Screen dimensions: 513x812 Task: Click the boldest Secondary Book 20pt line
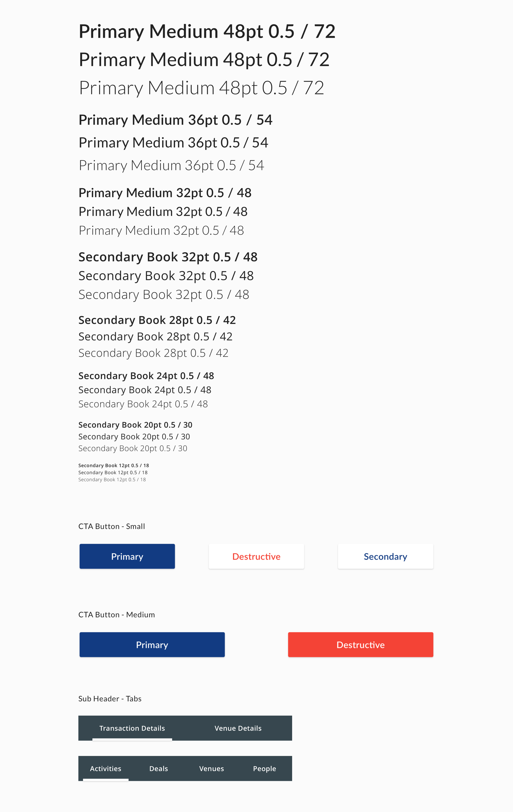pyautogui.click(x=135, y=425)
